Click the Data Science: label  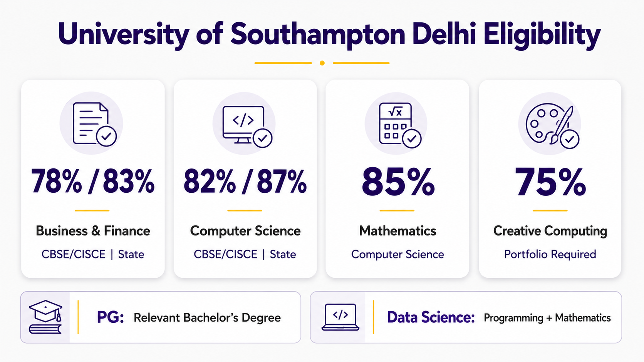(x=431, y=317)
